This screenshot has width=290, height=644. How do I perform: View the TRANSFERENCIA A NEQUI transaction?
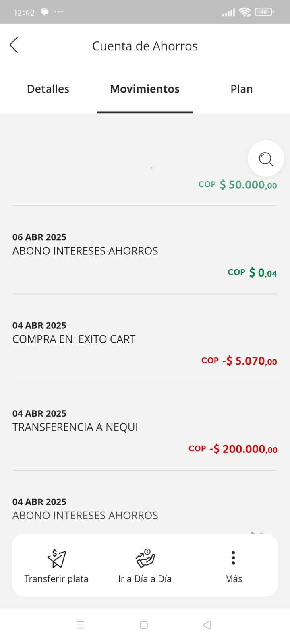[75, 427]
